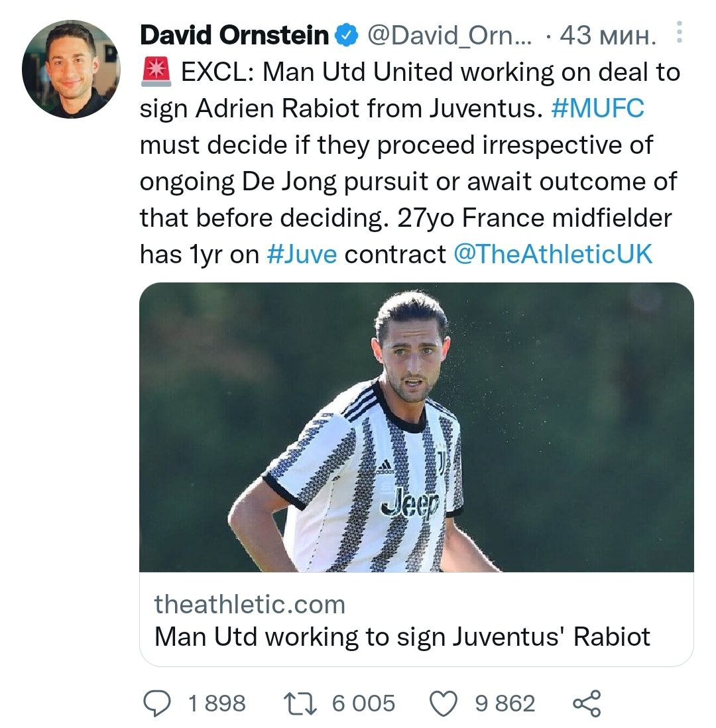Like the tweet with the heart icon
This screenshot has width=716, height=728.
point(444,703)
